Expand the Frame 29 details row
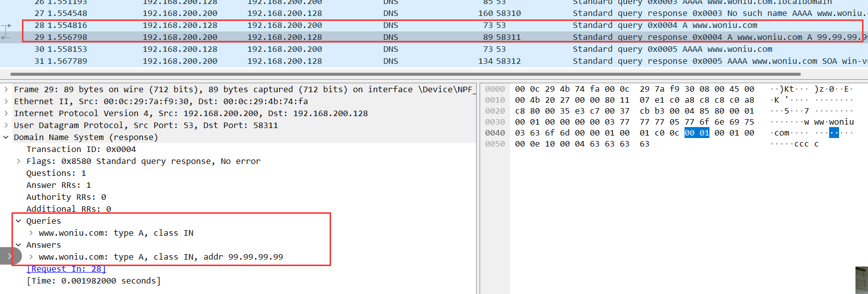Screen dimensions: 868x294 [x=6, y=90]
